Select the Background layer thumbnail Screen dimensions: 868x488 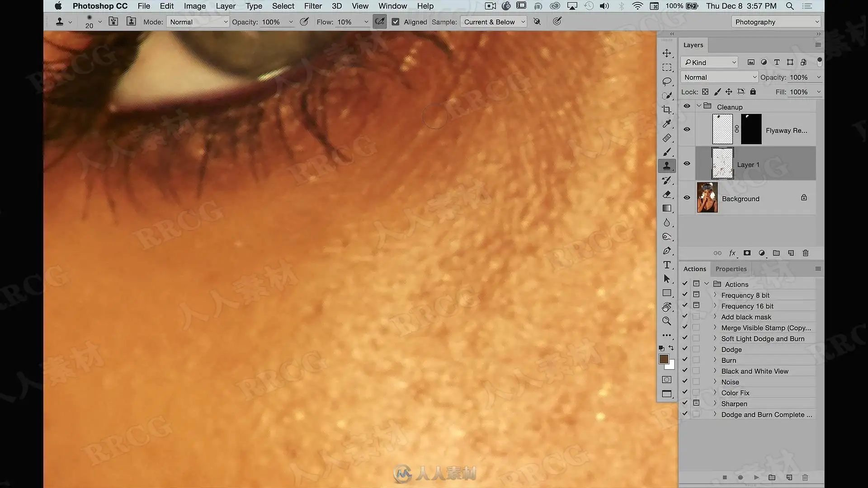707,197
